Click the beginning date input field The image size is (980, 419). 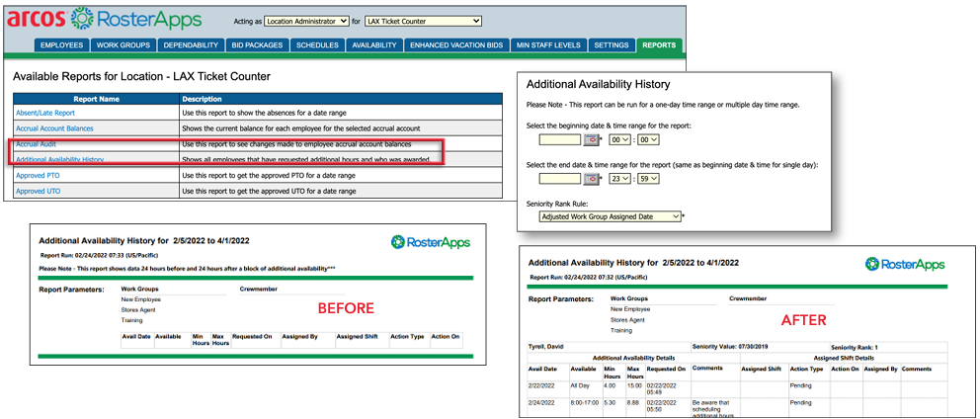coord(560,140)
